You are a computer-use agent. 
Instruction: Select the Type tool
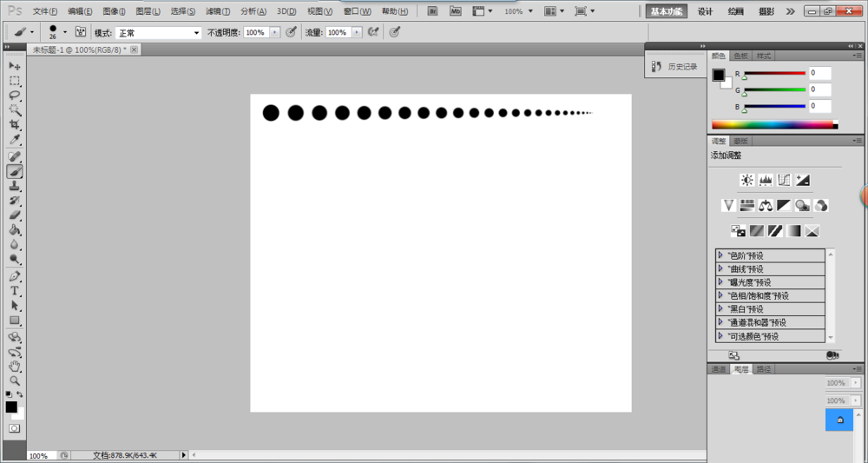15,291
